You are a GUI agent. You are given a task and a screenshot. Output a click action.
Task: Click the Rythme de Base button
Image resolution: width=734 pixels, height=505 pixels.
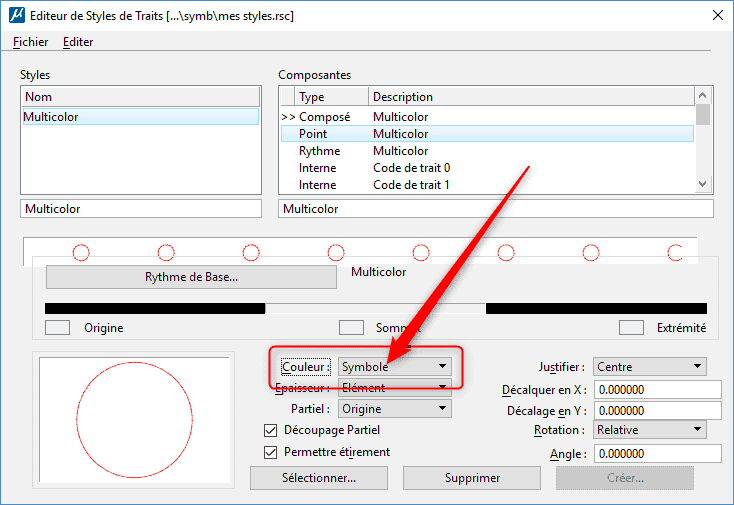[x=191, y=277]
